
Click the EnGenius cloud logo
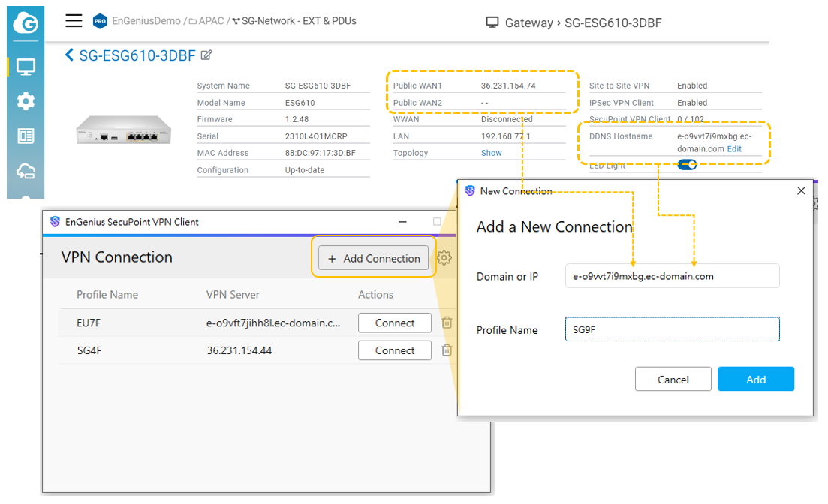tap(26, 25)
